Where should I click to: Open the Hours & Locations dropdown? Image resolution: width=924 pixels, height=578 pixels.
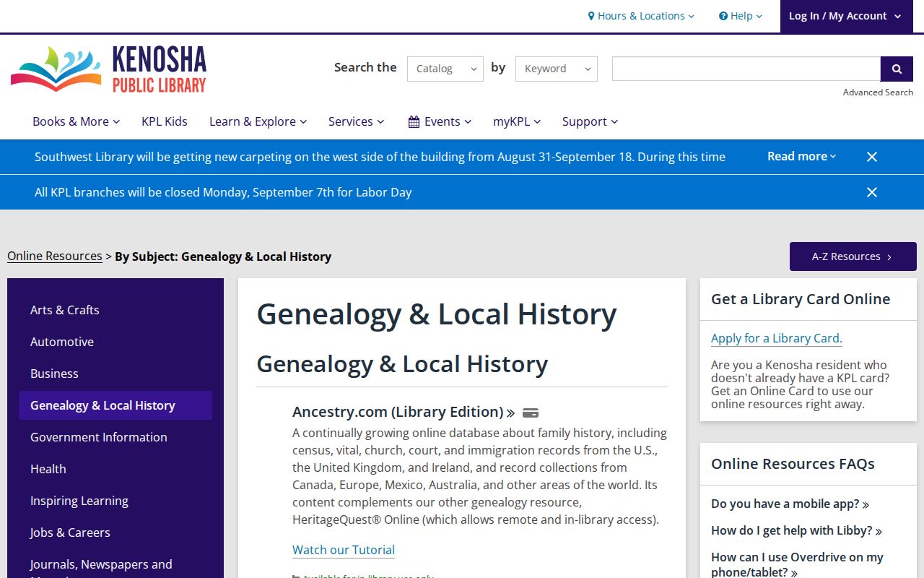coord(641,16)
